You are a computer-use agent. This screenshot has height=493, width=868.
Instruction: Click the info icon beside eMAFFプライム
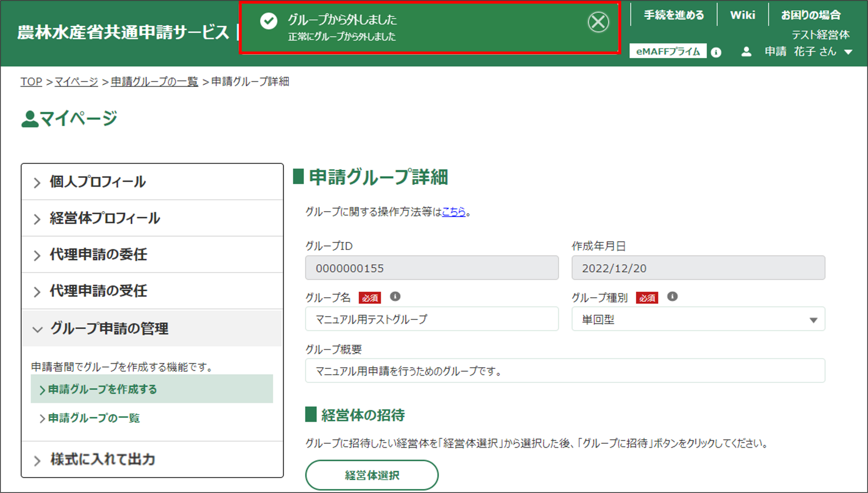[716, 52]
